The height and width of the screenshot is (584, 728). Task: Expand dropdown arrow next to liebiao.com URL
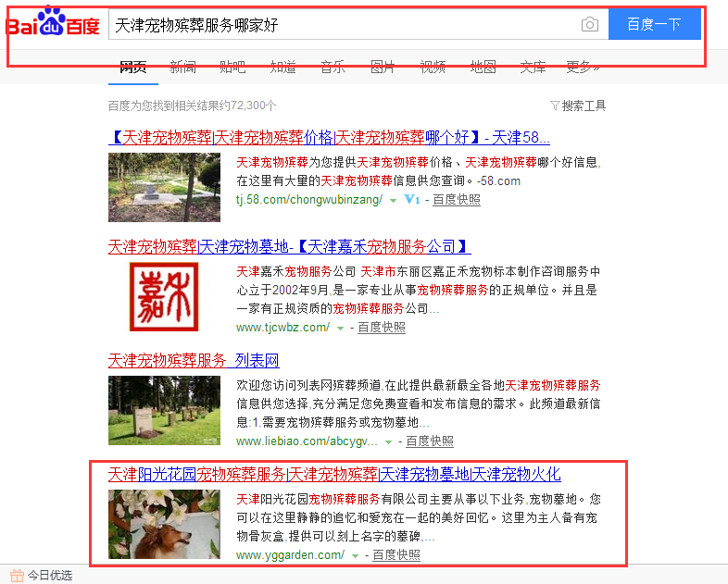389,442
